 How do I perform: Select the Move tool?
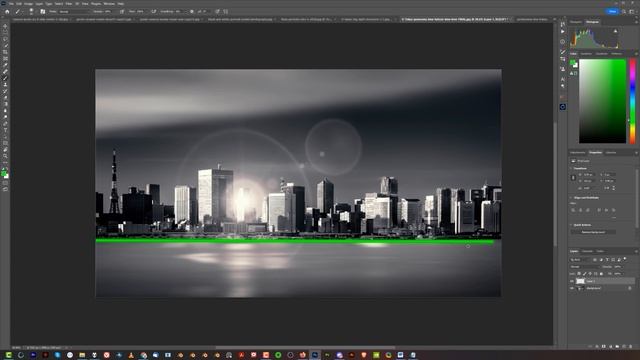click(5, 26)
